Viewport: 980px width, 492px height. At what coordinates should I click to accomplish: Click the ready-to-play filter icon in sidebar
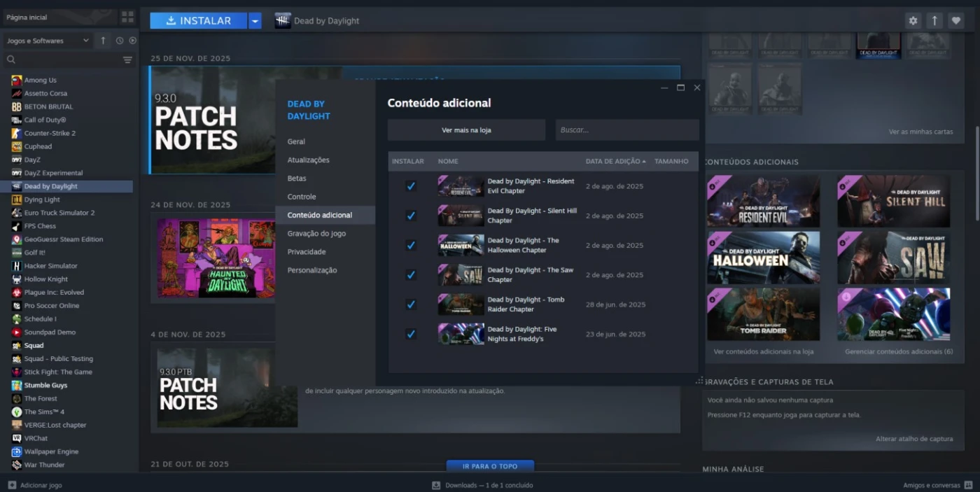click(132, 41)
